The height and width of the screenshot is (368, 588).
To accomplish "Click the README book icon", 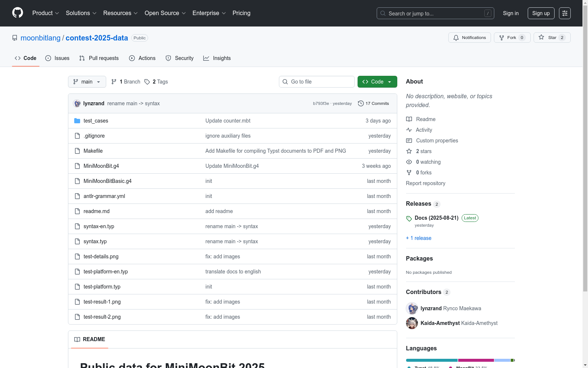I will click(77, 339).
